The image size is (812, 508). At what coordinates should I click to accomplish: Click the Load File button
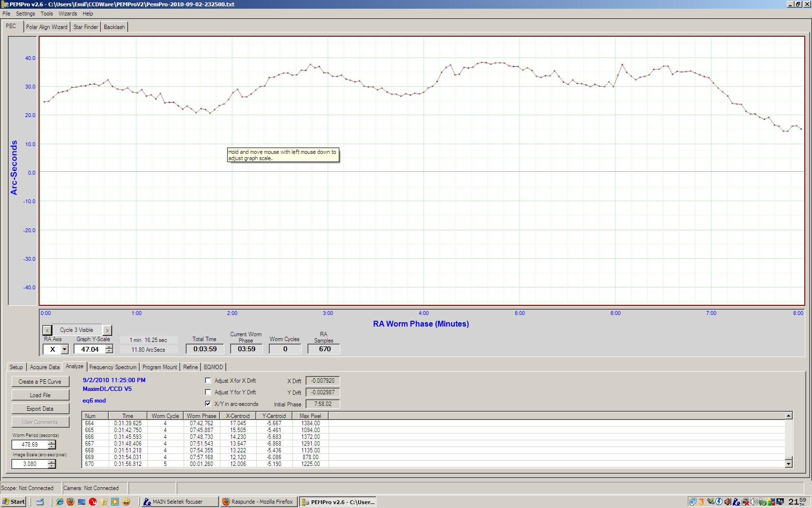point(40,395)
